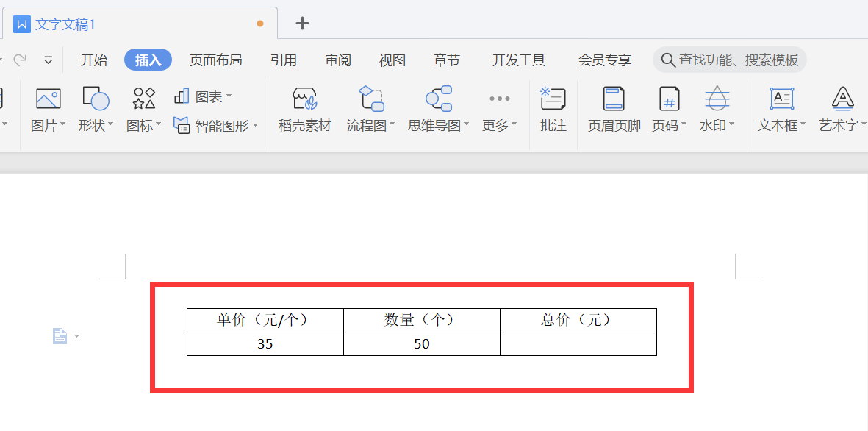Switch to the 开发工具 tab
Image resolution: width=868 pixels, height=431 pixels.
518,60
